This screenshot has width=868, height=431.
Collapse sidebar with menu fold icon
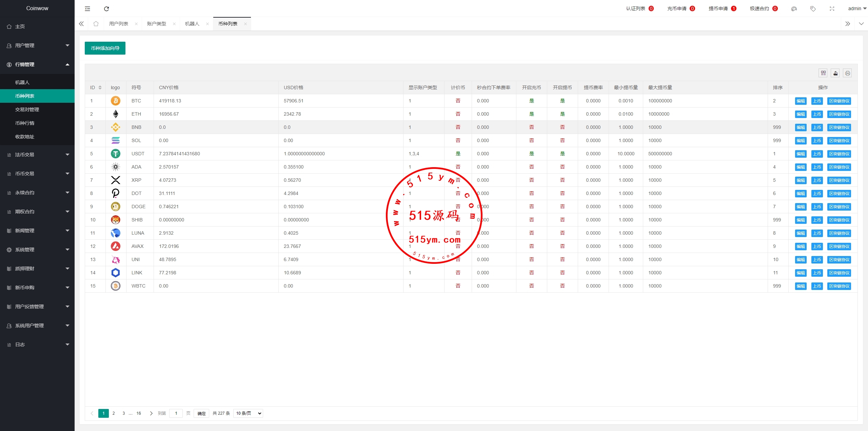[x=87, y=9]
